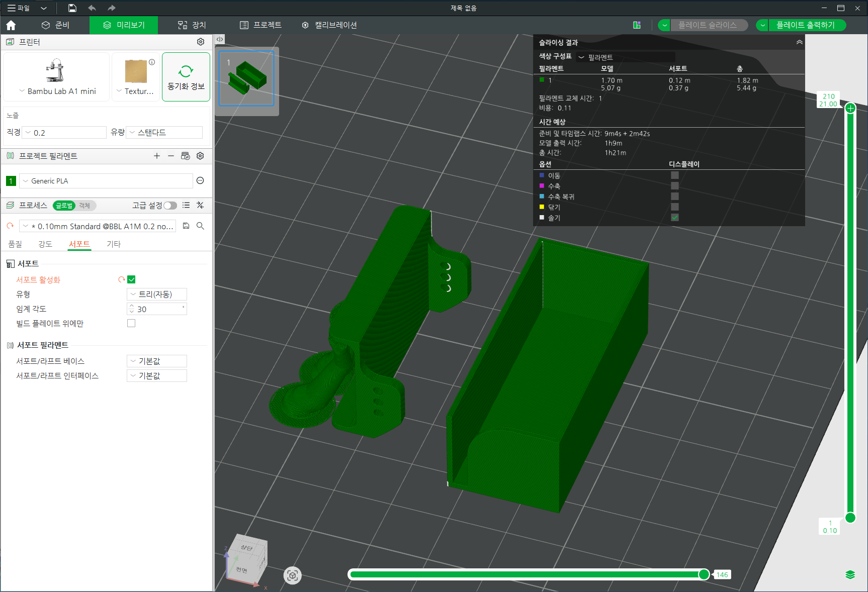Image resolution: width=868 pixels, height=592 pixels.
Task: Switch to the Device tab
Action: [x=192, y=25]
